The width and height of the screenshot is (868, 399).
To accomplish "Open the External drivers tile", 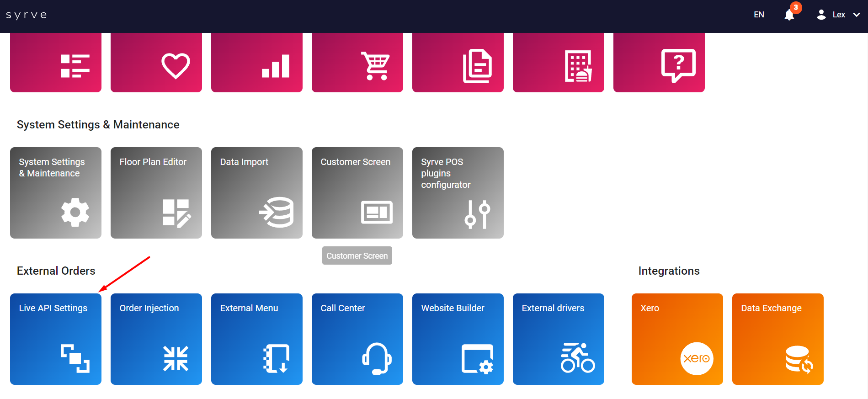I will click(x=559, y=339).
